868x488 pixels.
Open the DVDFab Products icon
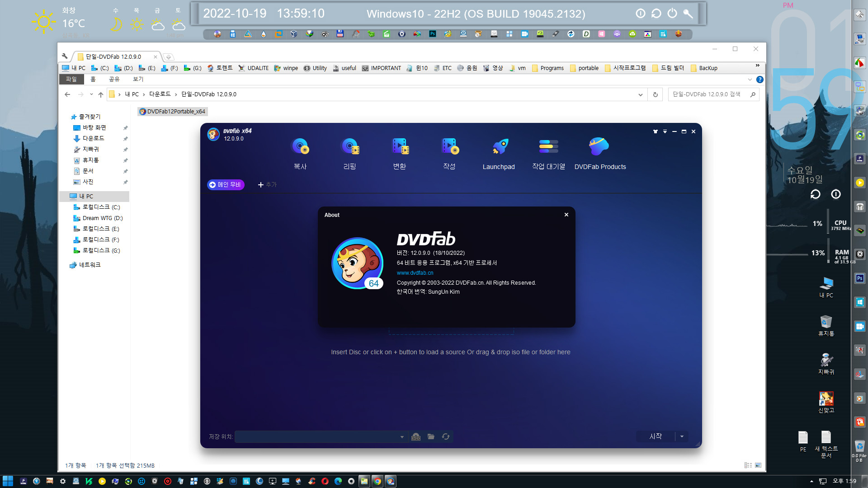(x=599, y=147)
